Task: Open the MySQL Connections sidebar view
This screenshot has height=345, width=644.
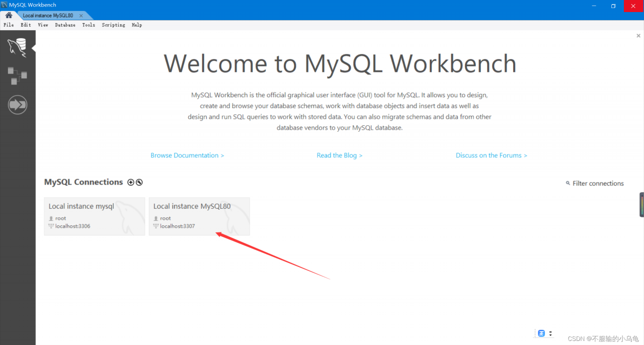Action: pos(17,48)
